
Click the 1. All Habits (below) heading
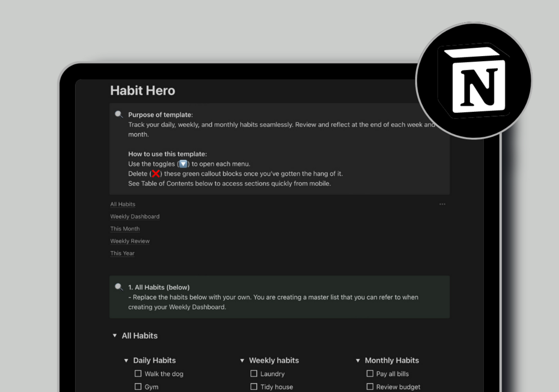(x=159, y=287)
